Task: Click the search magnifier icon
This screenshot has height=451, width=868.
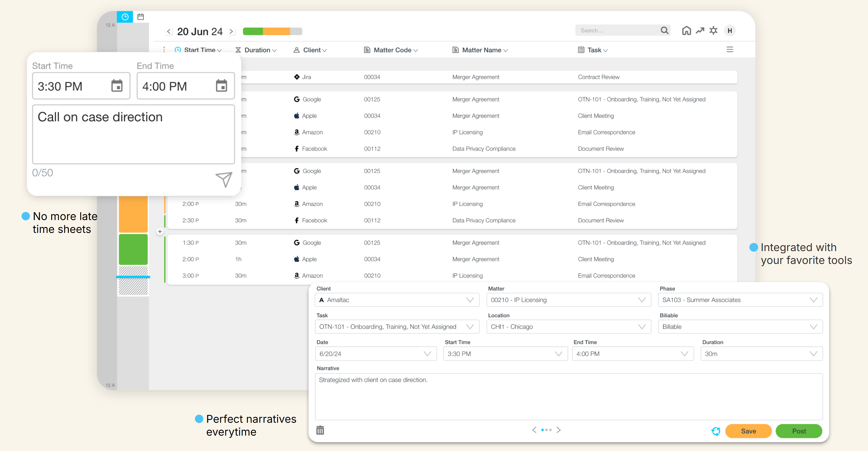Action: [664, 31]
